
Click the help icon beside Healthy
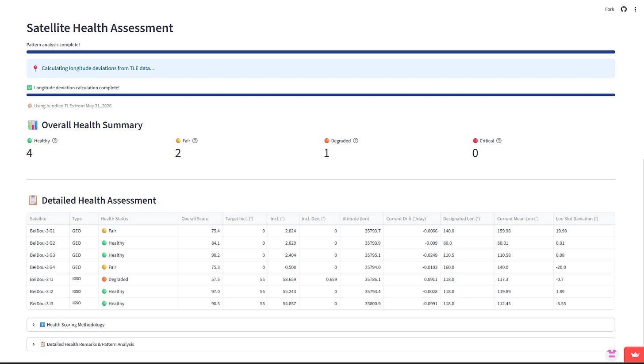pos(55,140)
